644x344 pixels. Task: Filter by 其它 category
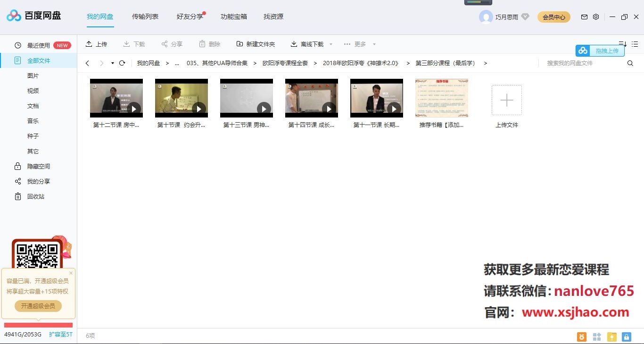pyautogui.click(x=33, y=151)
